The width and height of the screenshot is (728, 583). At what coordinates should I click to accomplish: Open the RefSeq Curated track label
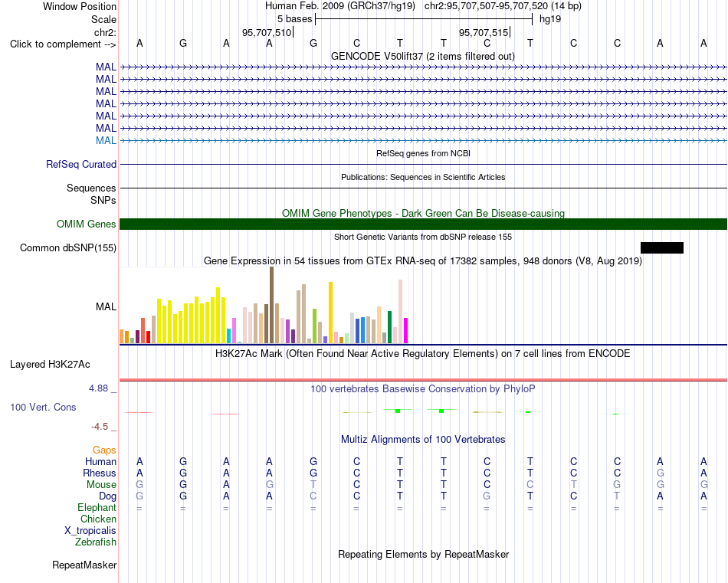pyautogui.click(x=81, y=164)
